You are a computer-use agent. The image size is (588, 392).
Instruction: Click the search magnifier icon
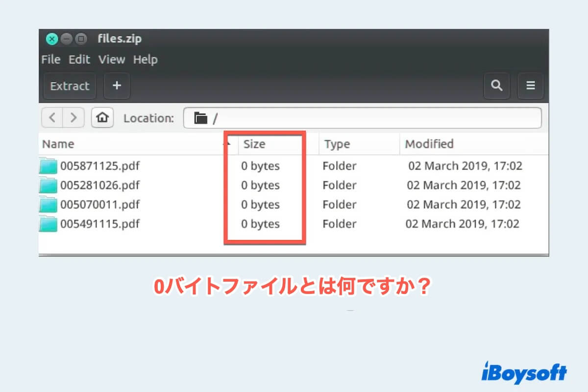[x=496, y=86]
